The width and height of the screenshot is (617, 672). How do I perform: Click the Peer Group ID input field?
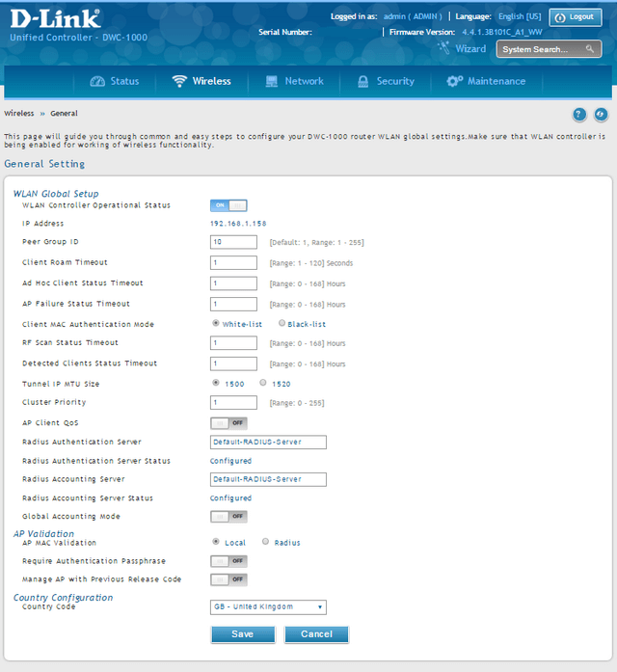click(x=233, y=242)
